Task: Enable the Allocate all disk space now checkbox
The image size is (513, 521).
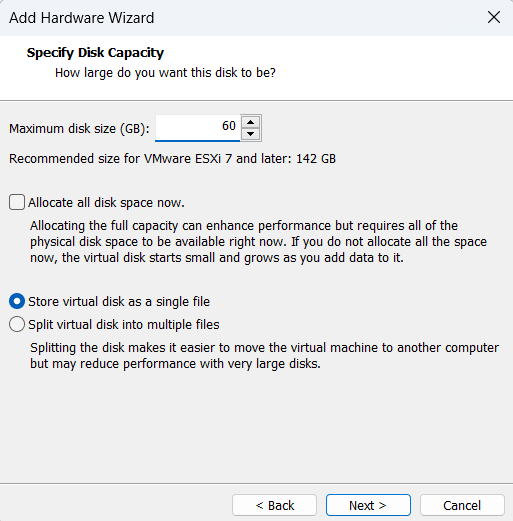Action: coord(17,202)
